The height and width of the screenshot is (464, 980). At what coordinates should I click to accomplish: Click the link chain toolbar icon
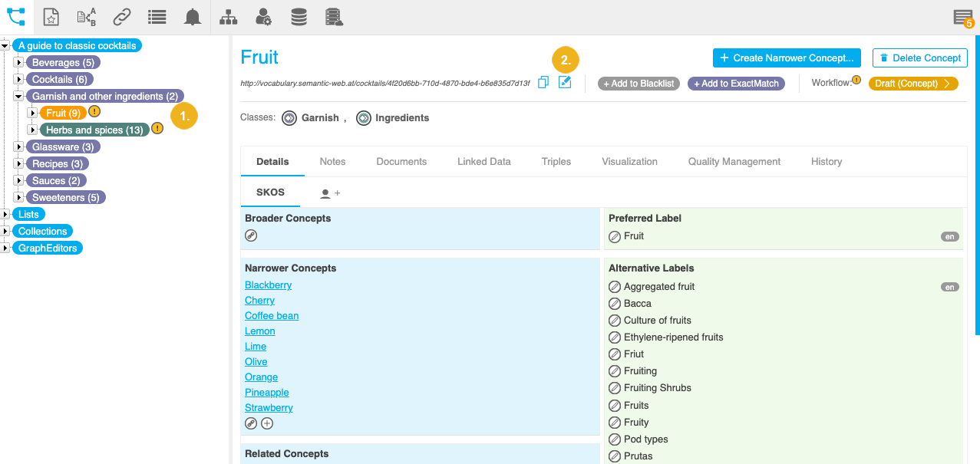pos(121,17)
